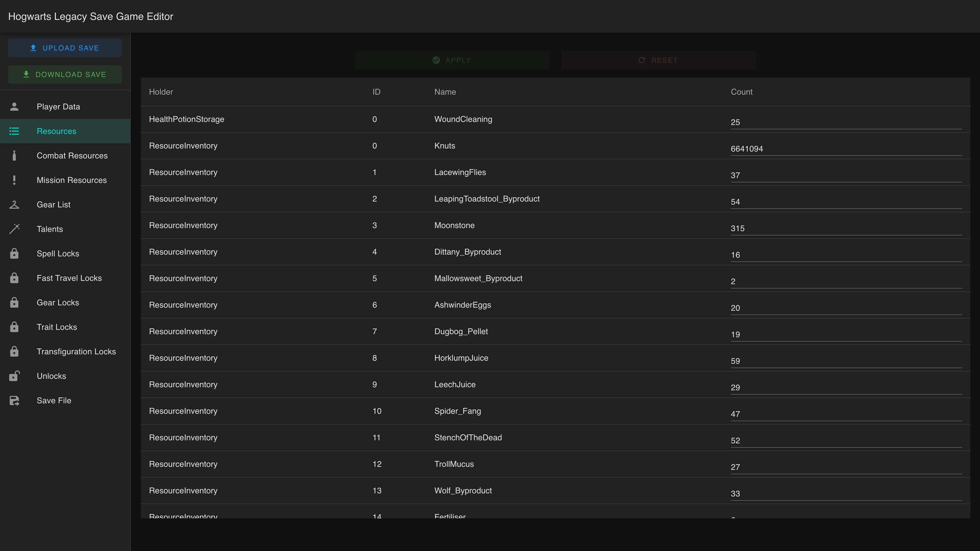The width and height of the screenshot is (980, 551).
Task: Edit the Dugbog_Pellet count field
Action: pos(846,335)
